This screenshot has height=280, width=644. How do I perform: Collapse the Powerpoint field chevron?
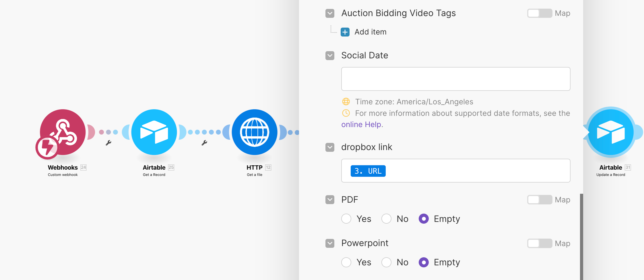330,243
